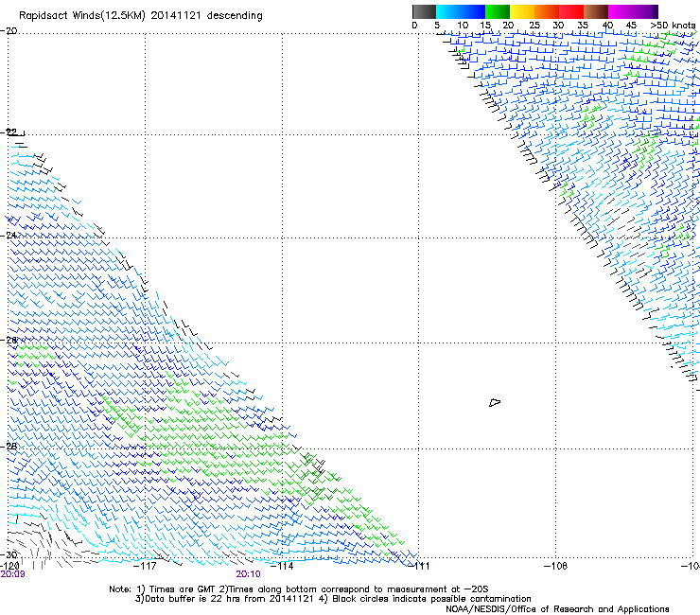700x615 pixels.
Task: Click the '-108' longitude axis label
Action: 556,566
